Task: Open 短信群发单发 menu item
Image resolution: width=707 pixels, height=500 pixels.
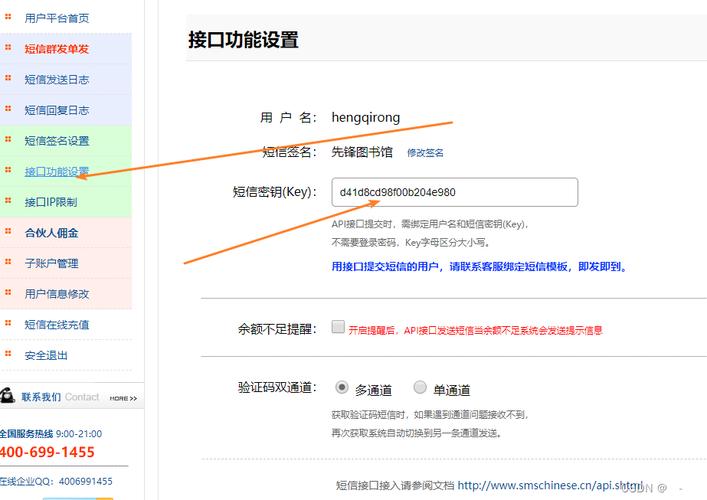Action: pyautogui.click(x=57, y=49)
